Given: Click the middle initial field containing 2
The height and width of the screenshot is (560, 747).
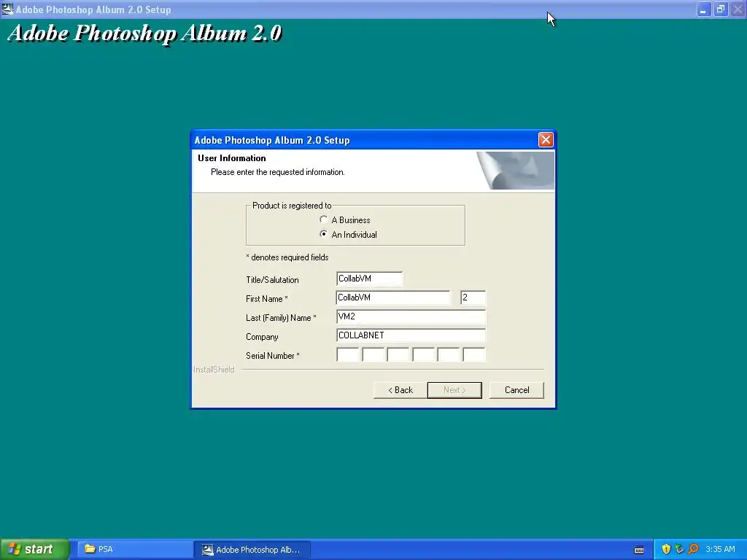Looking at the screenshot, I should [x=473, y=297].
